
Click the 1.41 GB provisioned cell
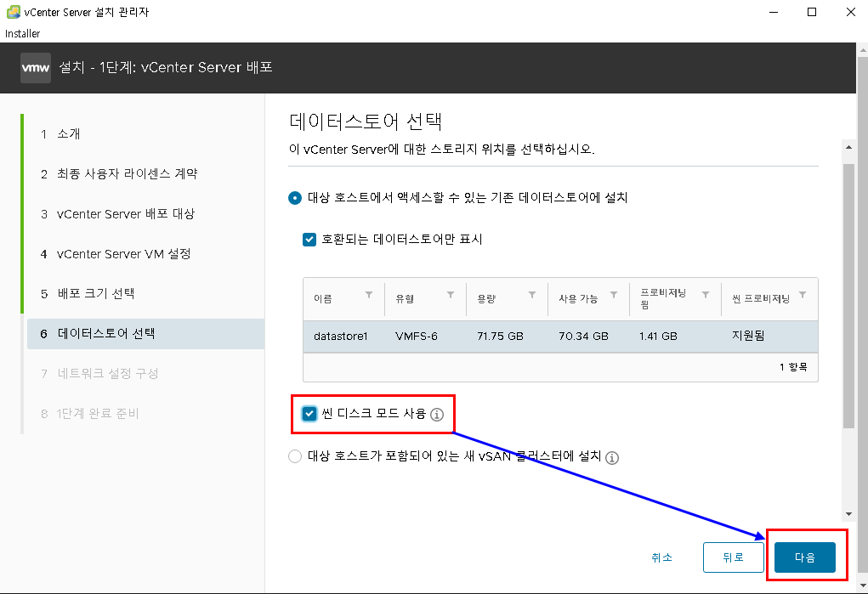click(x=658, y=336)
